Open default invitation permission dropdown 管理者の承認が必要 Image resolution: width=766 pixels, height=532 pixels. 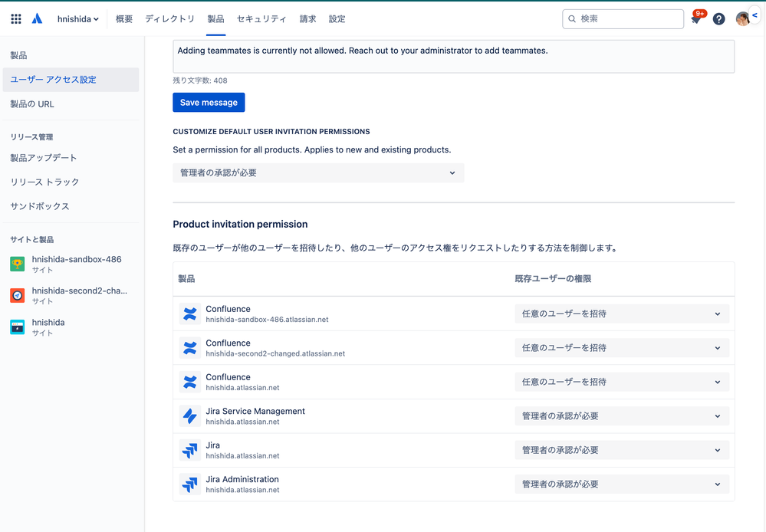(x=318, y=173)
